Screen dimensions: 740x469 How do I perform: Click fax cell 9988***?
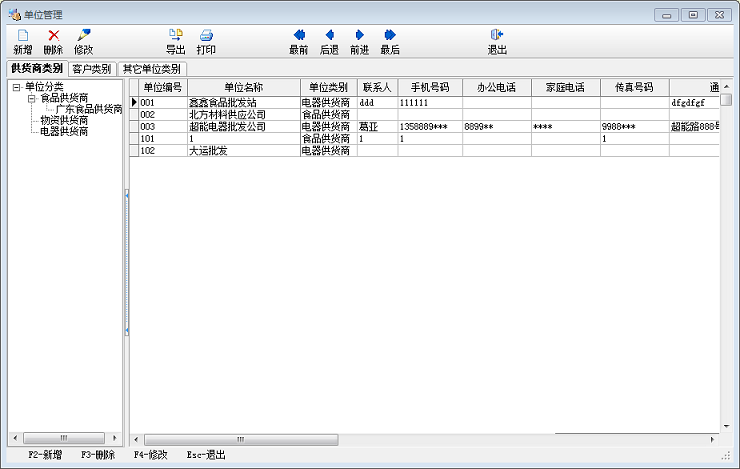tap(634, 126)
